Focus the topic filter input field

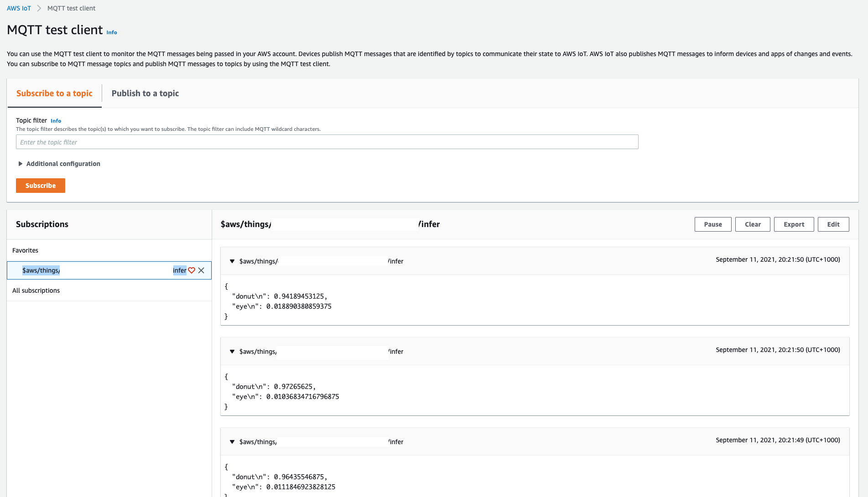[x=327, y=142]
